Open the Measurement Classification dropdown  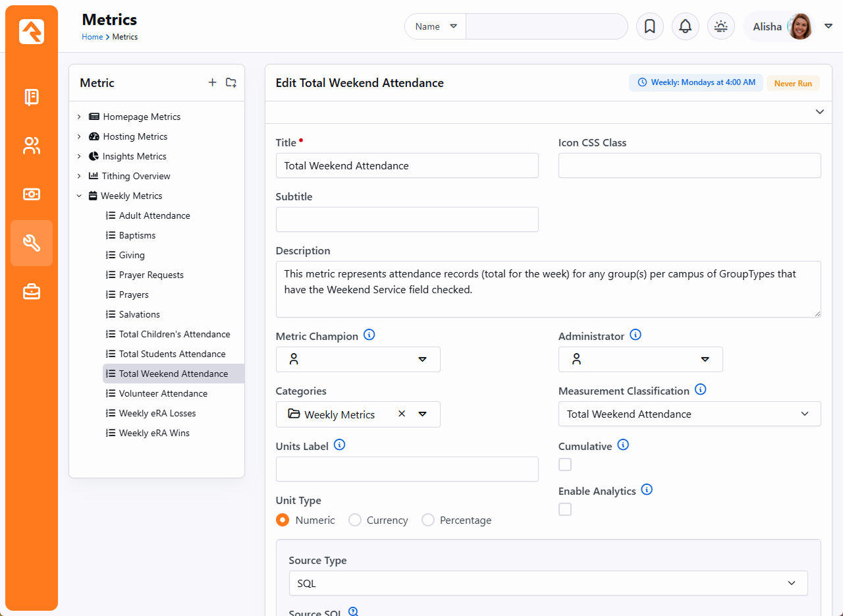click(689, 414)
